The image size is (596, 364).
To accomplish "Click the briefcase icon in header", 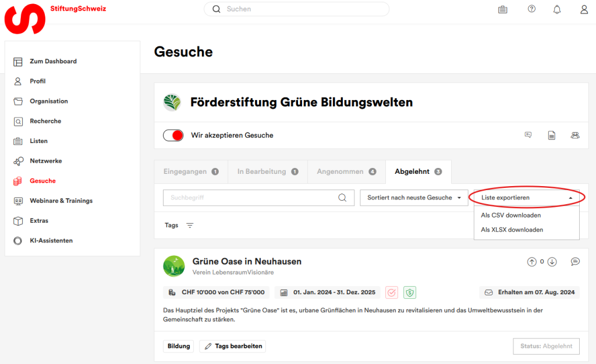I will tap(502, 9).
